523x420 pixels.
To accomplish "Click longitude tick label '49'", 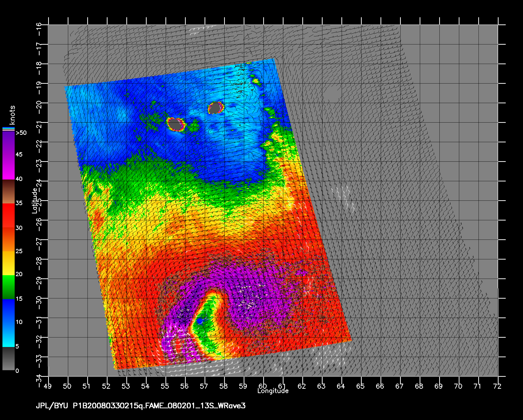I will pyautogui.click(x=48, y=386).
